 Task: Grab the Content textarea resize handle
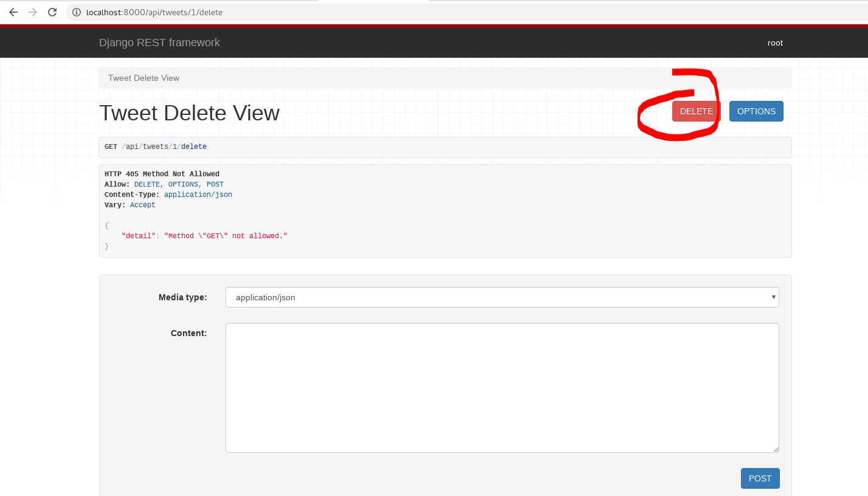tap(776, 449)
